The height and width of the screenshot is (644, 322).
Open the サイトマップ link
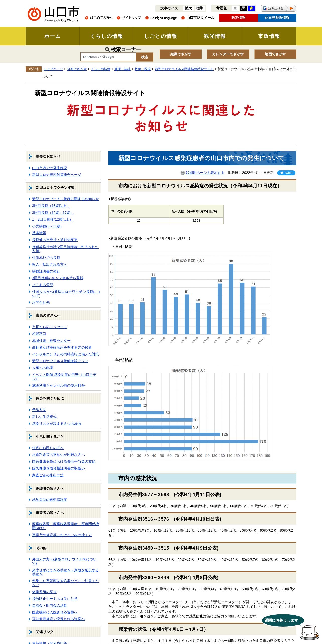132,18
